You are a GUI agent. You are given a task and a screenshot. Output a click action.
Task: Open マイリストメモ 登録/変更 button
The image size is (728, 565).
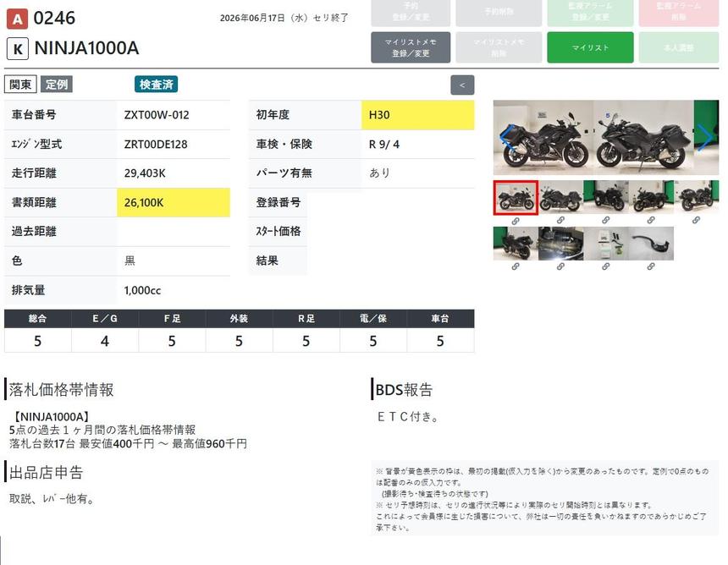click(411, 47)
